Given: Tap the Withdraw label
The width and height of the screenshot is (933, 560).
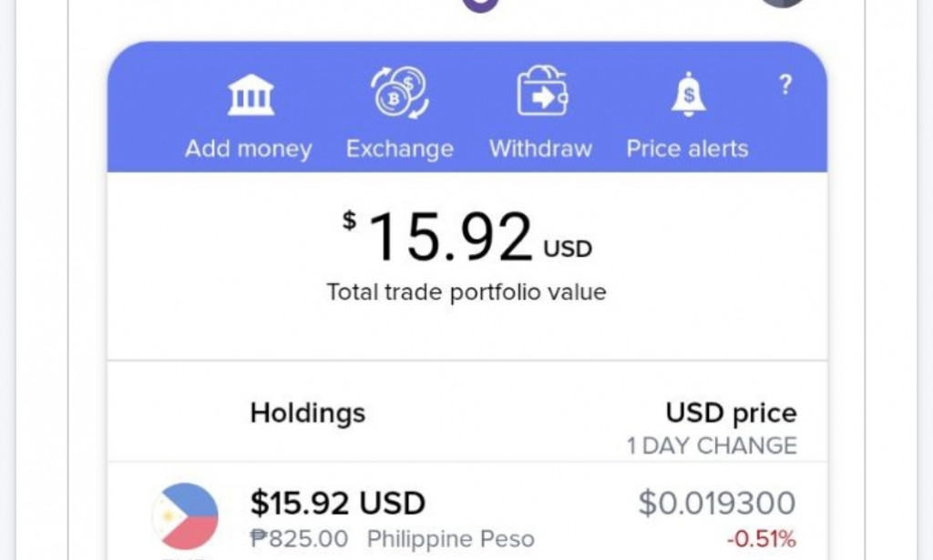Looking at the screenshot, I should (540, 148).
